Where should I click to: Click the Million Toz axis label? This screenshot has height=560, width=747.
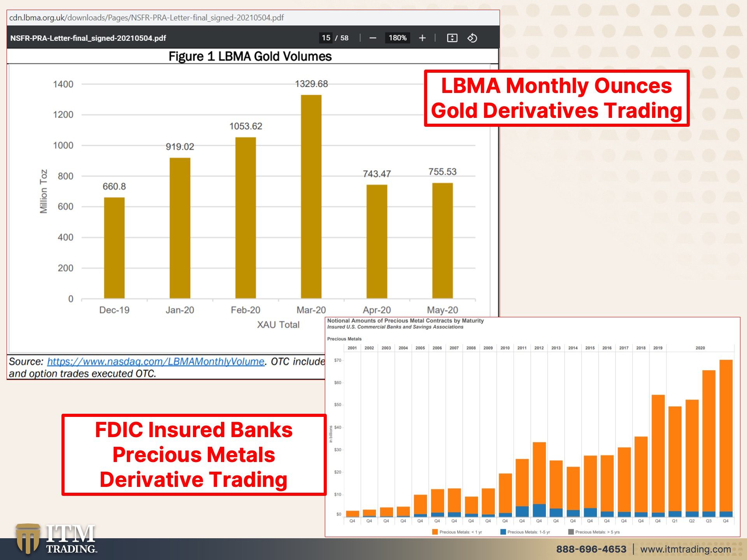(44, 191)
